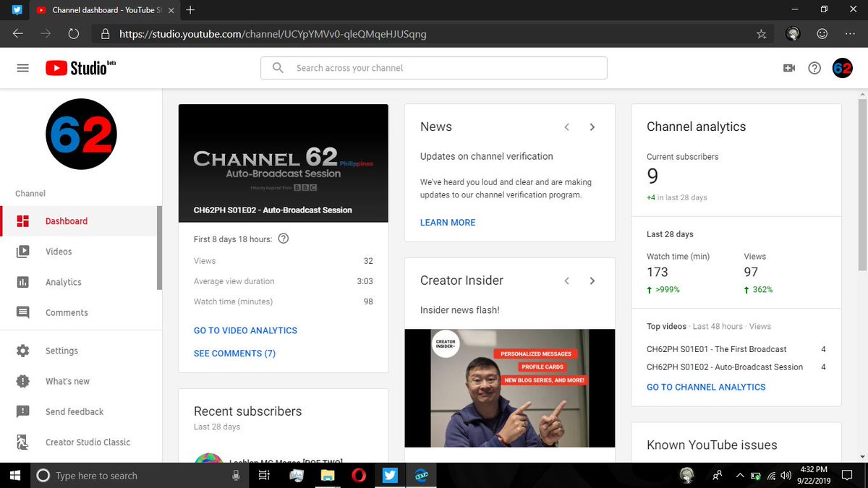This screenshot has width=868, height=488.
Task: Go to next Creator Insider item
Action: [x=592, y=281]
